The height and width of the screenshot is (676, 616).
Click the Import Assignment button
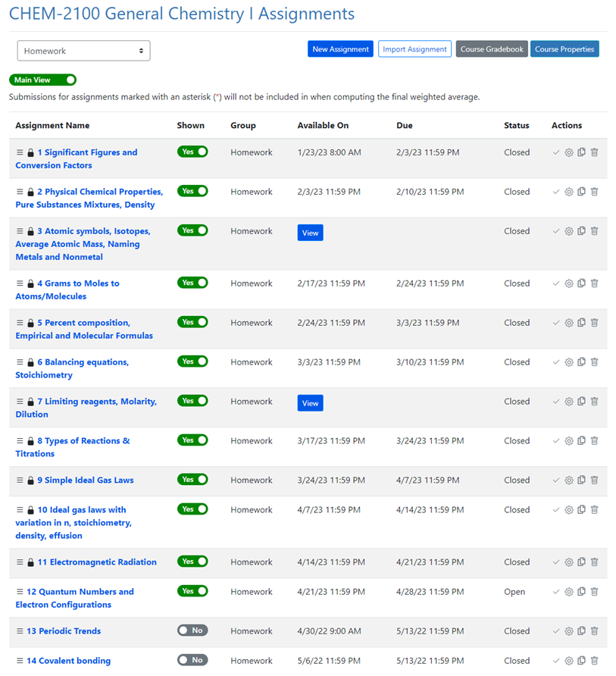tap(414, 49)
